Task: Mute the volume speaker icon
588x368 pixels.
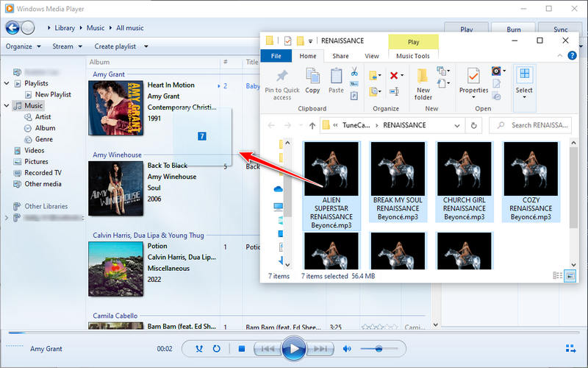Action: pos(347,349)
